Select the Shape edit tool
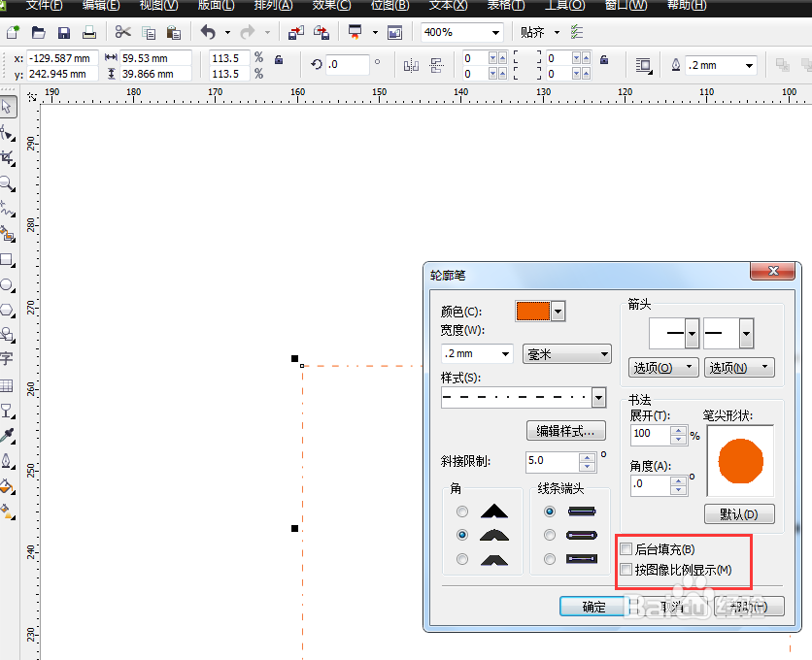812x660 pixels. pos(7,133)
